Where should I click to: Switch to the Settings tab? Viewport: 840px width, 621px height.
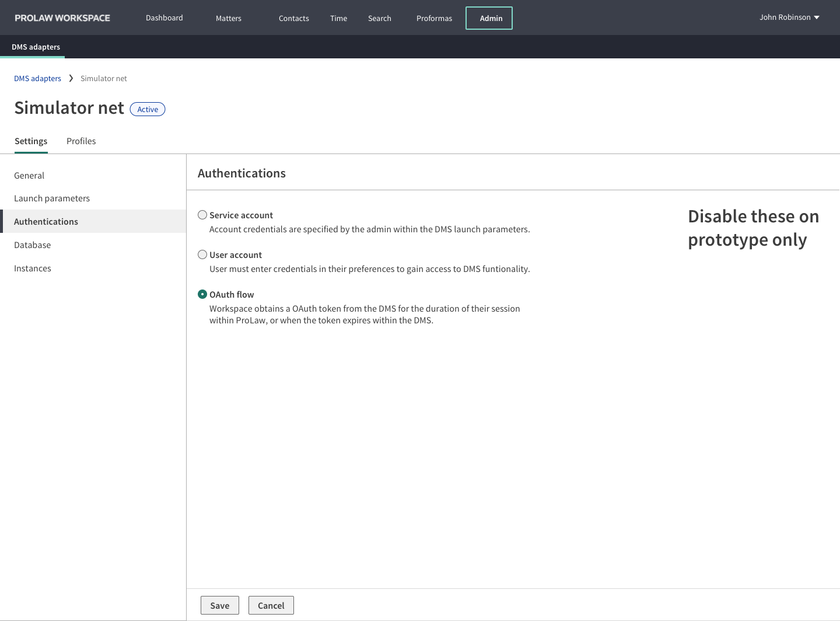pos(31,141)
